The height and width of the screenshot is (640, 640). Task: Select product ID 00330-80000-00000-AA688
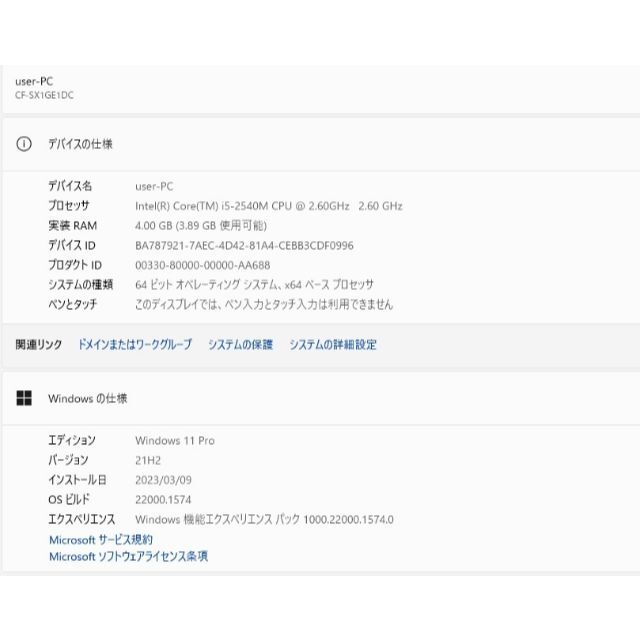202,265
